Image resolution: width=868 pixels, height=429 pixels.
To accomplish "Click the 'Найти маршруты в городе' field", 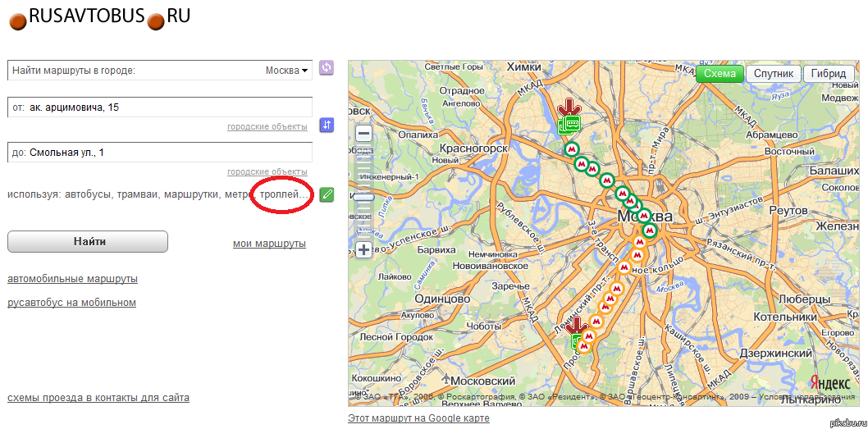I will point(160,71).
